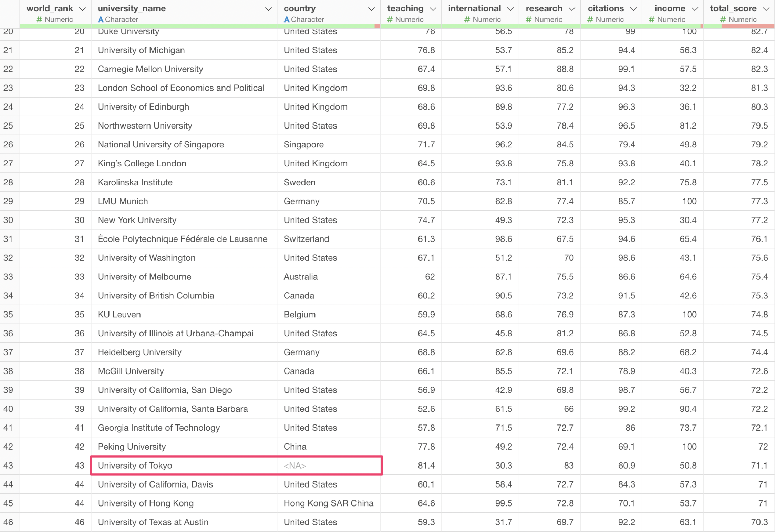
Task: Select the University of Washington cell
Action: coord(184,258)
